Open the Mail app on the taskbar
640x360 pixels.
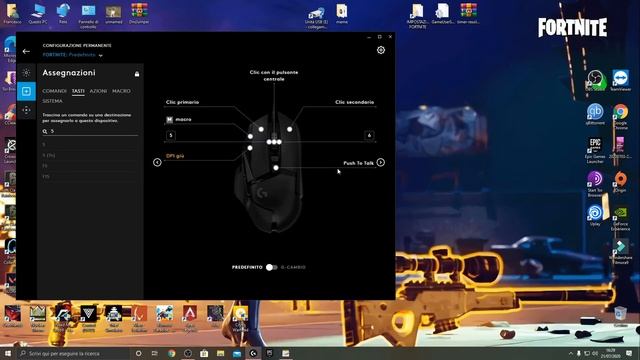[x=237, y=353]
